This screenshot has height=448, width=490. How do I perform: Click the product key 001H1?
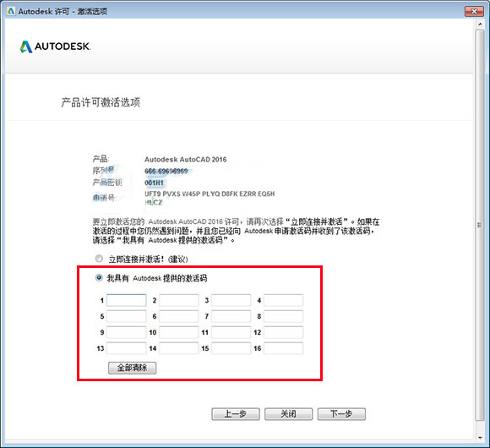154,183
